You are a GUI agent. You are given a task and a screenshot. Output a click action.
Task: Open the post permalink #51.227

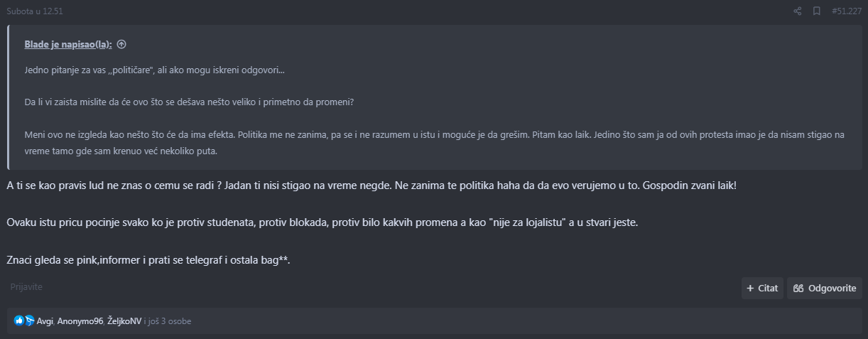coord(845,11)
